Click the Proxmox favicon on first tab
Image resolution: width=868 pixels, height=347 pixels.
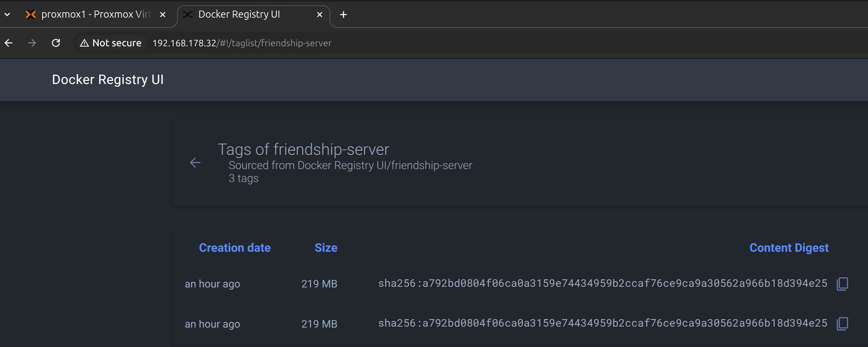click(31, 14)
